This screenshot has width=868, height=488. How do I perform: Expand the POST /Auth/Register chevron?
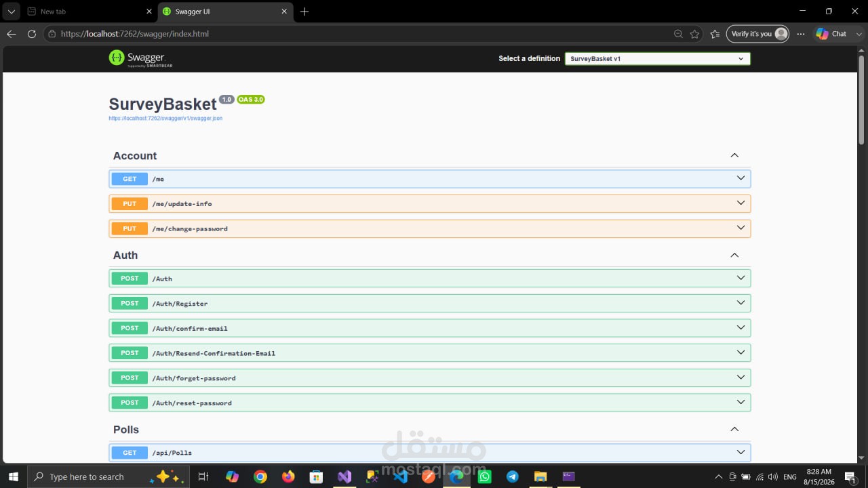pyautogui.click(x=741, y=303)
